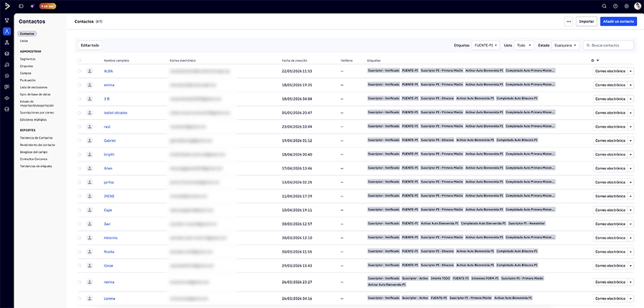Focus the Buscar contactos search field
Image resolution: width=644 pixels, height=308 pixels.
click(x=609, y=45)
